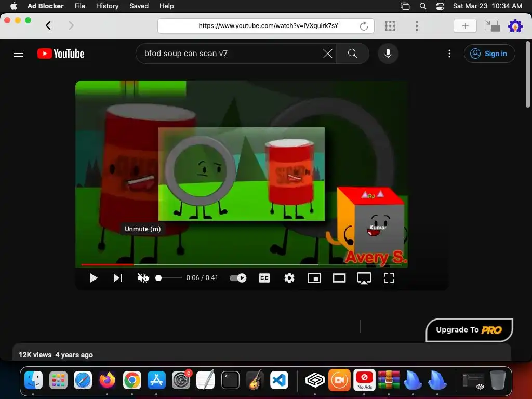Open Control Center in menu bar
This screenshot has height=399, width=532.
[440, 6]
